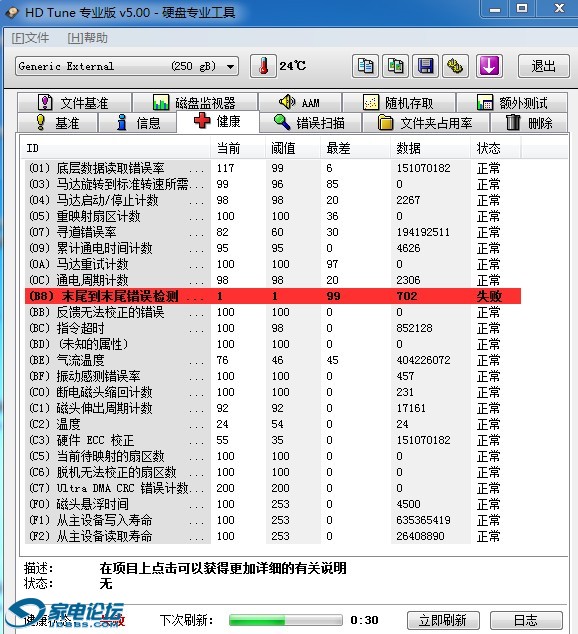Click the 立即刷新 button
This screenshot has width=578, height=634.
[x=443, y=620]
